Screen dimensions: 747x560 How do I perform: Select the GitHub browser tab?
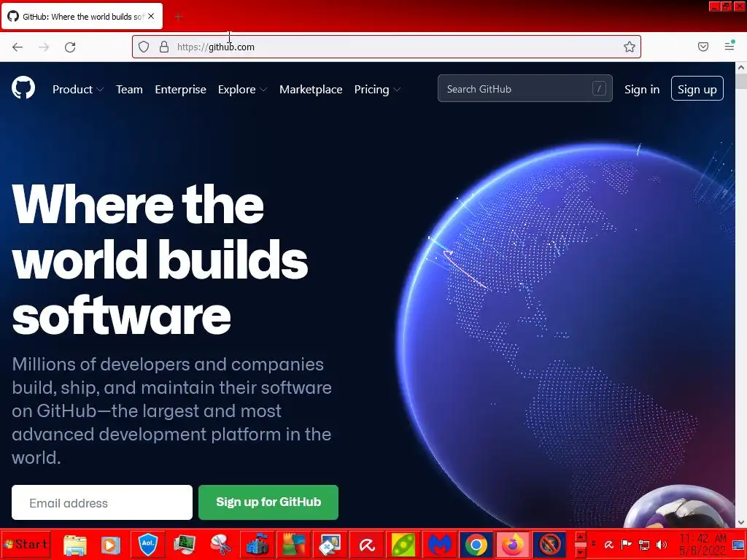click(82, 16)
